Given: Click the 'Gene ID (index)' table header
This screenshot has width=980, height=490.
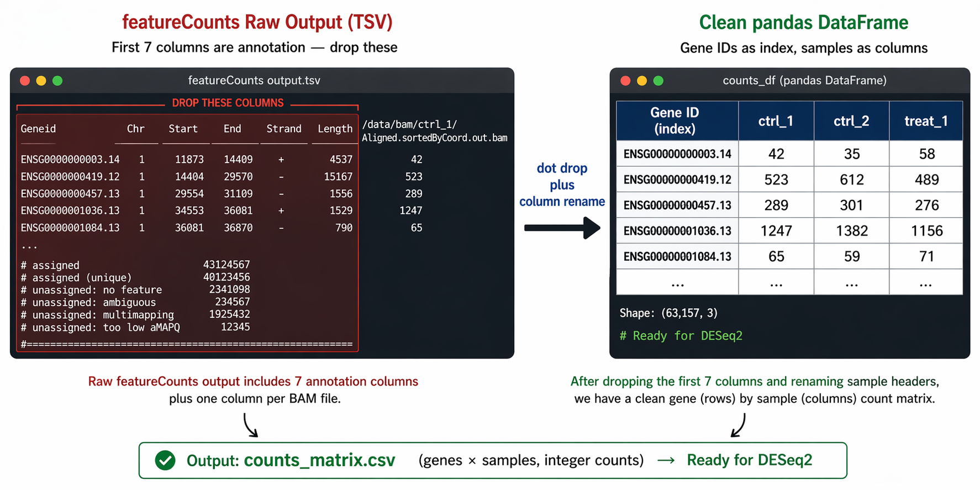Looking at the screenshot, I should point(677,120).
